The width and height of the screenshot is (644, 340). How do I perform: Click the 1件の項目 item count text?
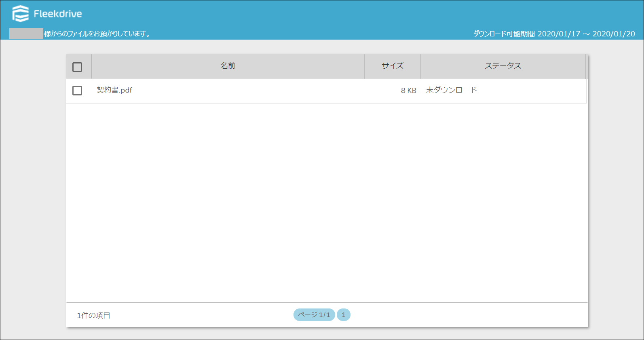tap(94, 315)
